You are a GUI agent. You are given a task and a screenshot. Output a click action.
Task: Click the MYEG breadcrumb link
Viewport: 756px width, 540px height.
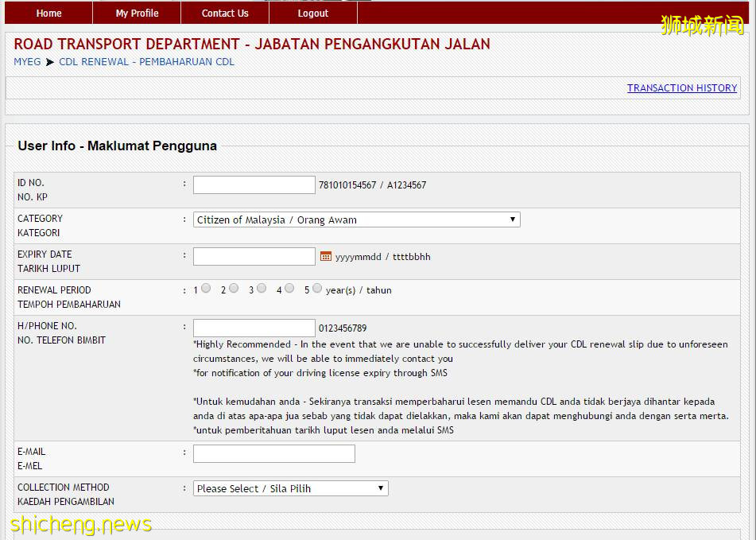[x=27, y=62]
